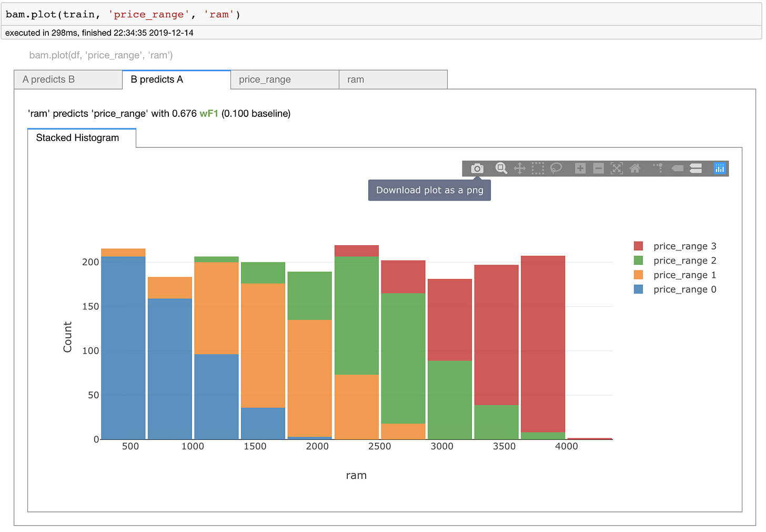The height and width of the screenshot is (532, 766).
Task: Click the orange price_range 1 legend swatch
Action: coord(639,275)
